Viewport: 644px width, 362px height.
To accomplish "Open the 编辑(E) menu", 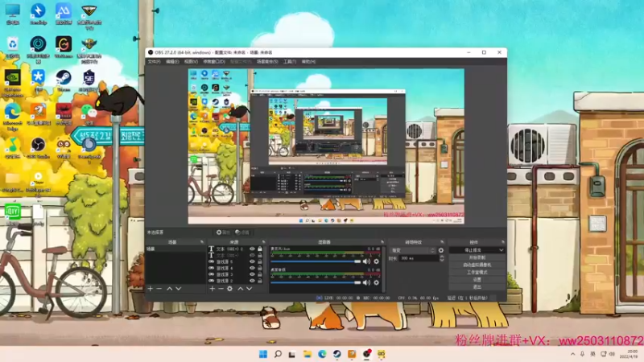I will tap(172, 62).
